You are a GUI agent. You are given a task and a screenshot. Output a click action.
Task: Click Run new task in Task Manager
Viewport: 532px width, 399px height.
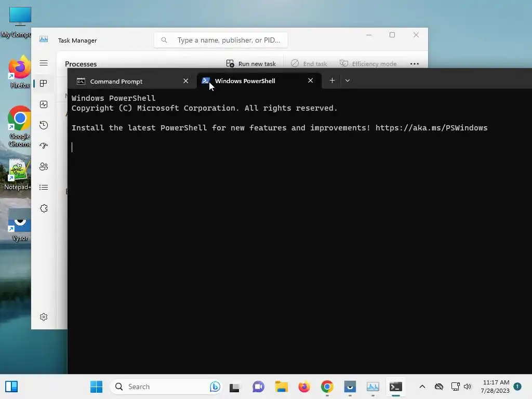[x=251, y=63]
